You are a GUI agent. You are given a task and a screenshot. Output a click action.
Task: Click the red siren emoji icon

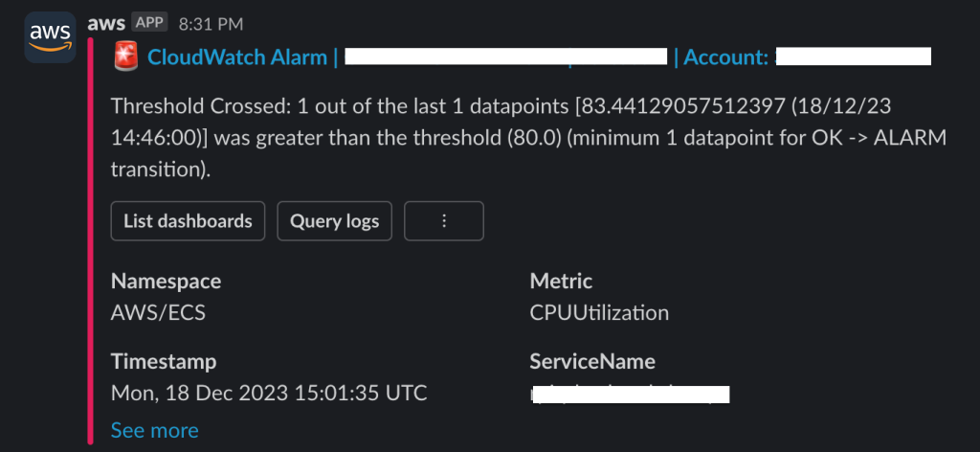click(127, 57)
